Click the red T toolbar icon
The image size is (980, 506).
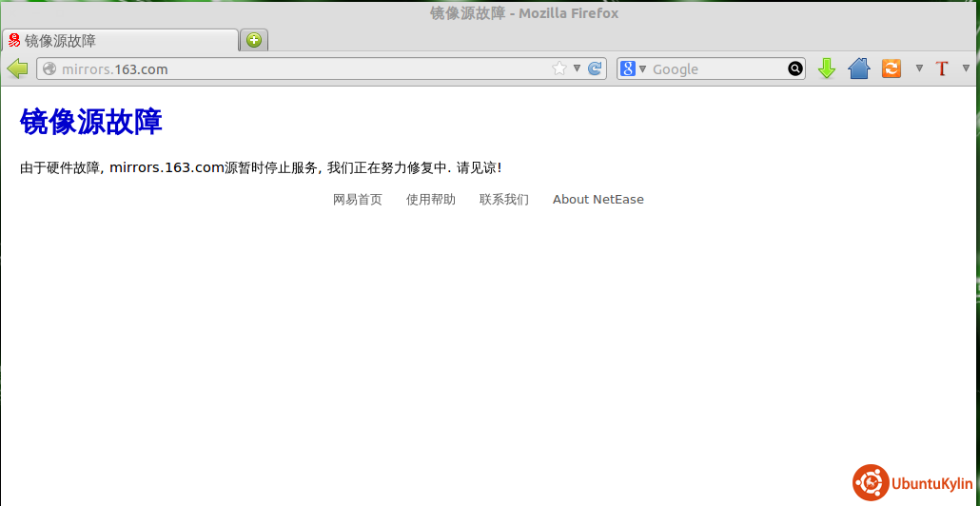pyautogui.click(x=942, y=68)
